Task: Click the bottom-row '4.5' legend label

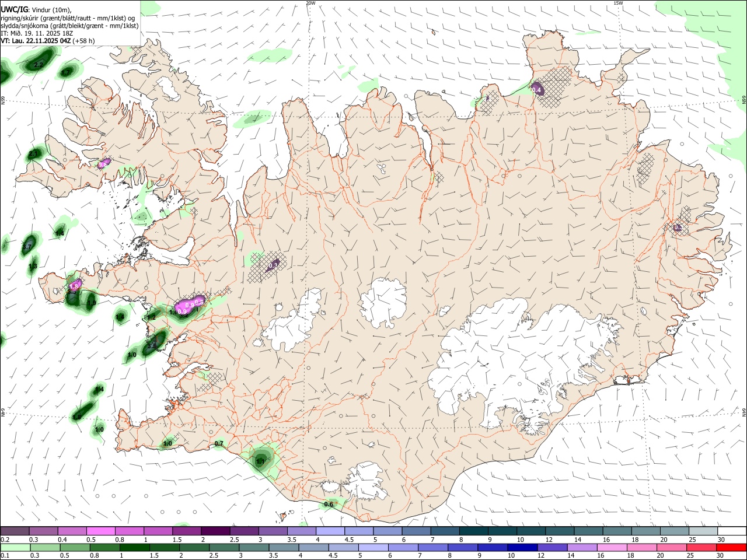Action: click(x=333, y=556)
